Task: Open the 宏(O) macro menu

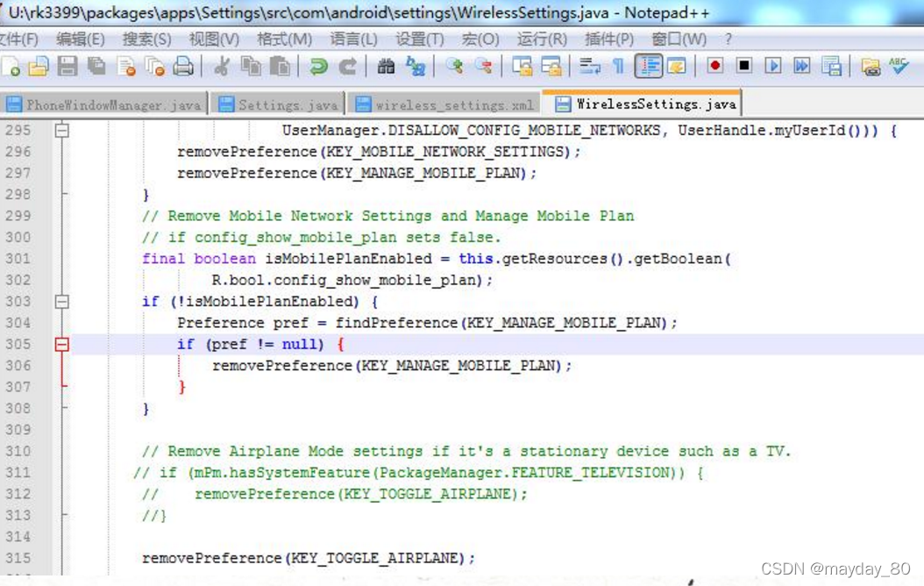Action: click(480, 39)
